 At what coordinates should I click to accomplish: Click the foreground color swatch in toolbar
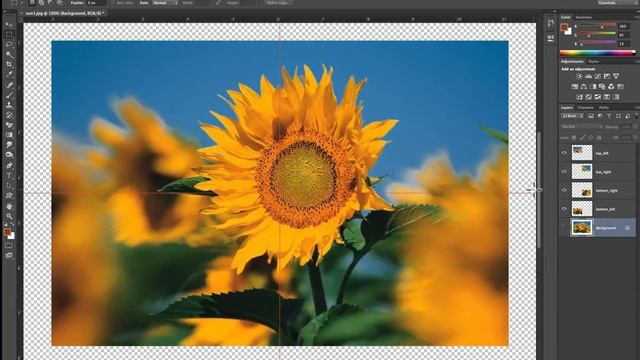point(7,232)
